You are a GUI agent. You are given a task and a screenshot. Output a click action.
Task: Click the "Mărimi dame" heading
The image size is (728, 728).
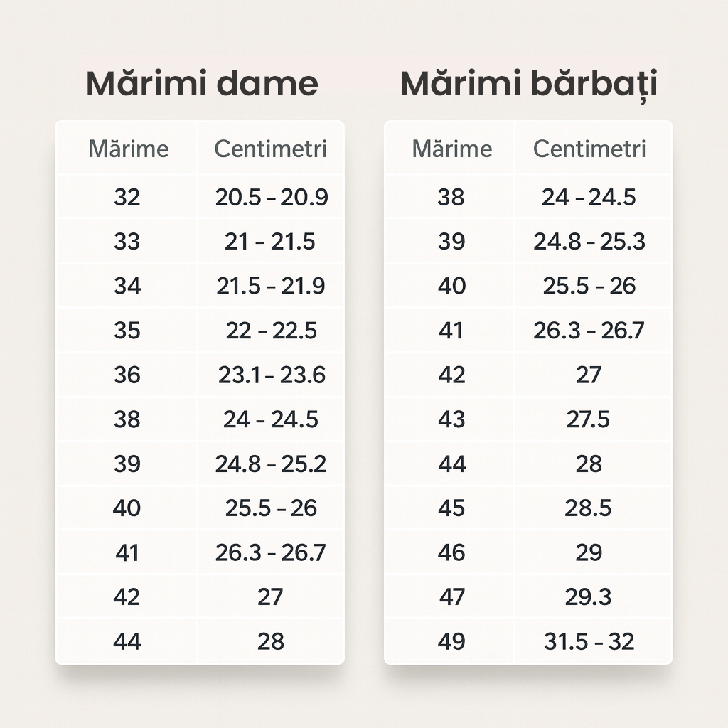point(202,84)
